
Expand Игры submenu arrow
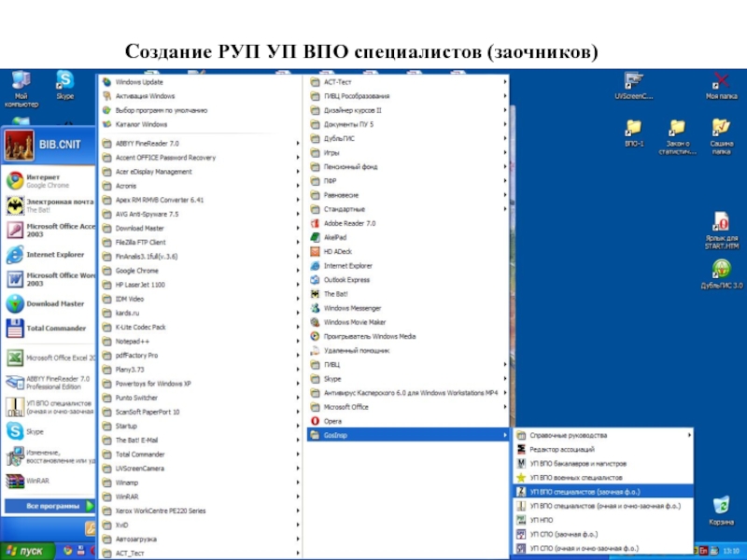(x=504, y=152)
